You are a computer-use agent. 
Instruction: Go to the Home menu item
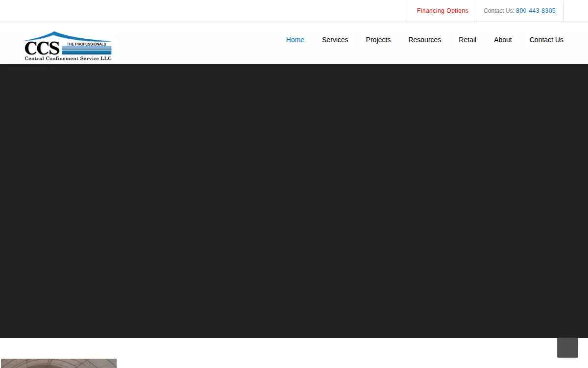pyautogui.click(x=295, y=40)
